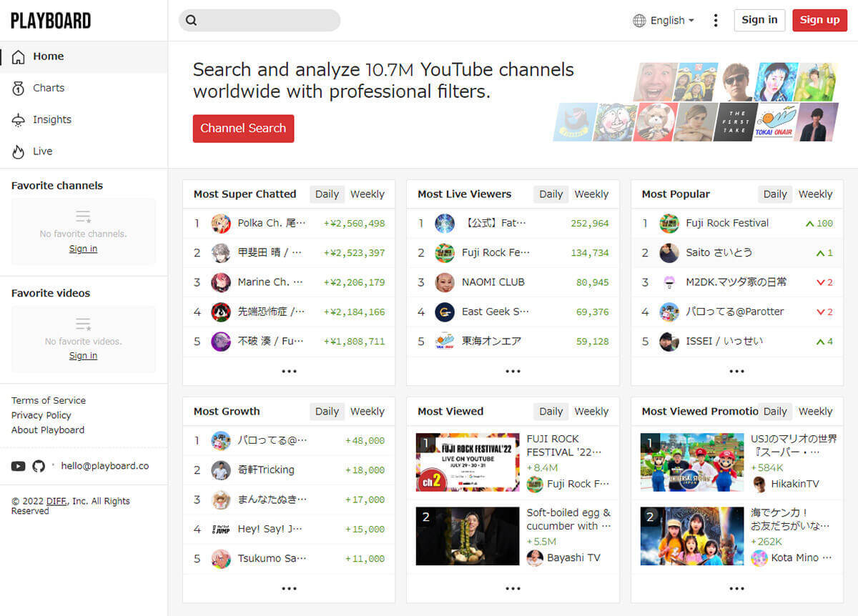Click the HikakinTV channel avatar
The width and height of the screenshot is (858, 616).
(759, 484)
